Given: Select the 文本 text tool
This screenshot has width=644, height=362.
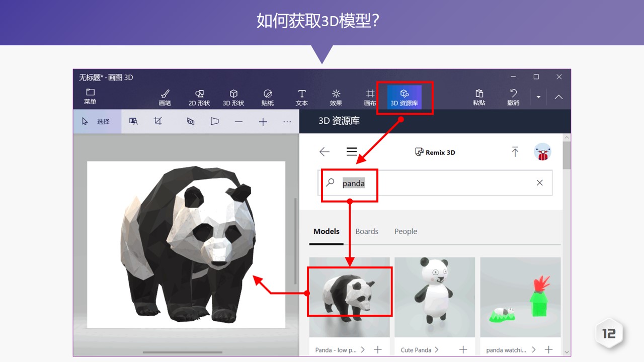Looking at the screenshot, I should (302, 98).
